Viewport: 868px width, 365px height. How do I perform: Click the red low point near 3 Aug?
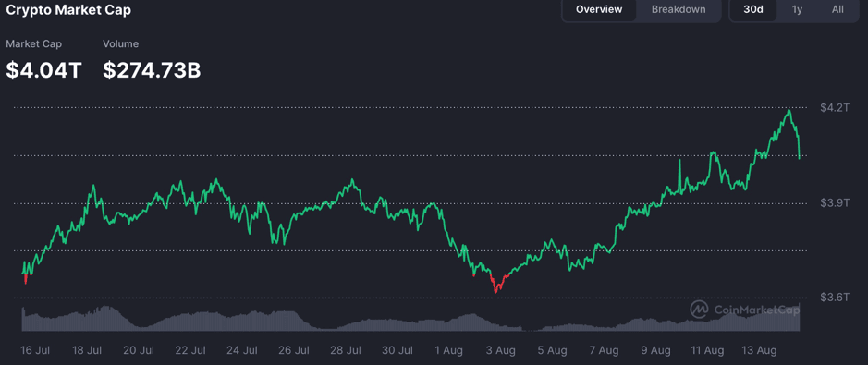pos(495,291)
